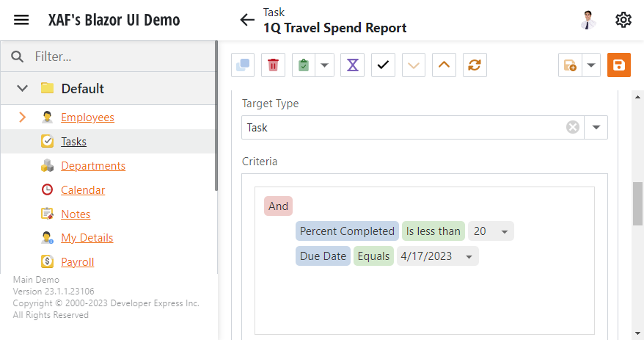The height and width of the screenshot is (340, 644).
Task: Open the Departments link
Action: click(x=93, y=166)
